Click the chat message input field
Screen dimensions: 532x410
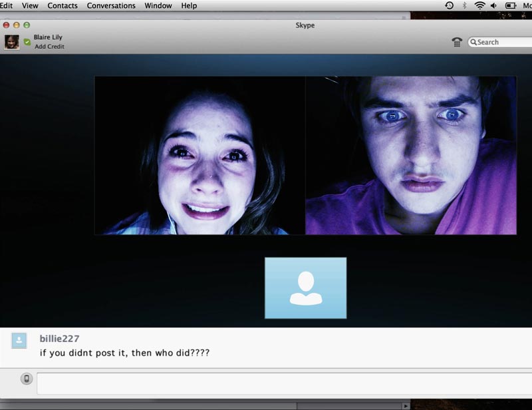[285, 383]
